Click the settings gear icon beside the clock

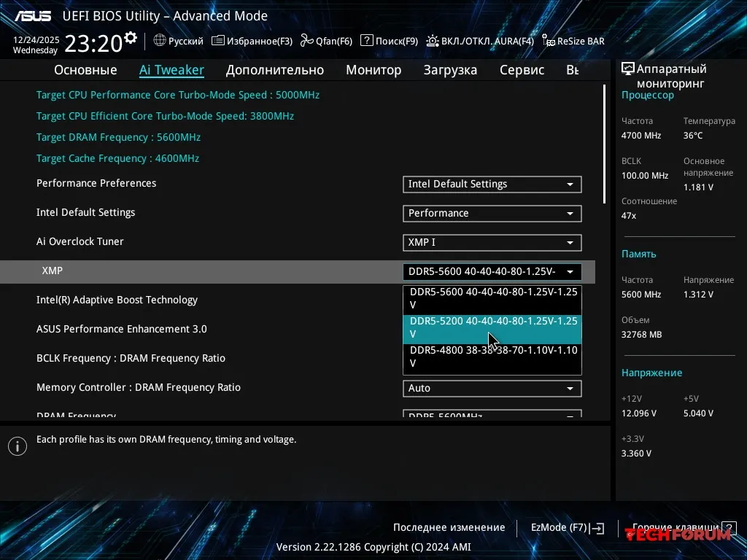[131, 37]
